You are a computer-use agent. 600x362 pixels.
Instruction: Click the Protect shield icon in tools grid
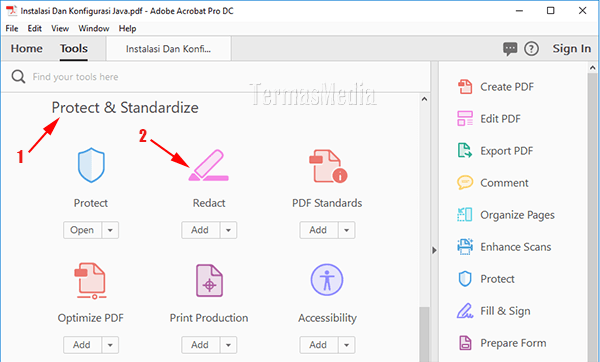(91, 165)
